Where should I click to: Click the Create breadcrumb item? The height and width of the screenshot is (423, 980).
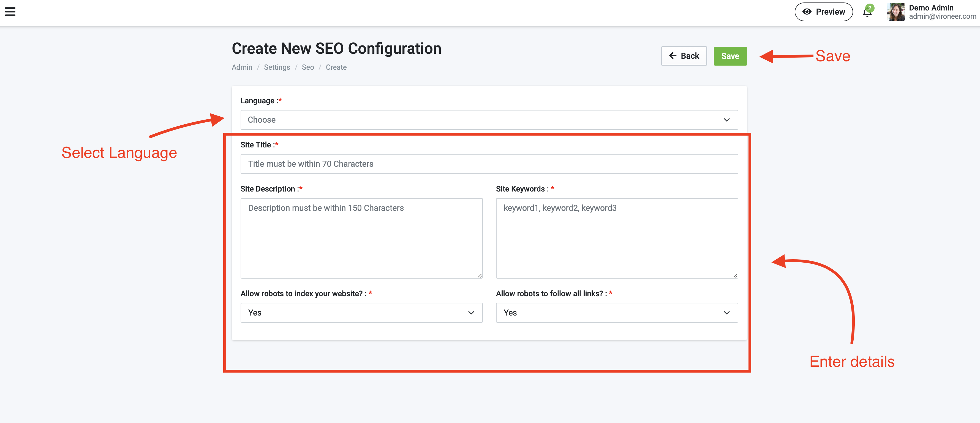click(336, 68)
